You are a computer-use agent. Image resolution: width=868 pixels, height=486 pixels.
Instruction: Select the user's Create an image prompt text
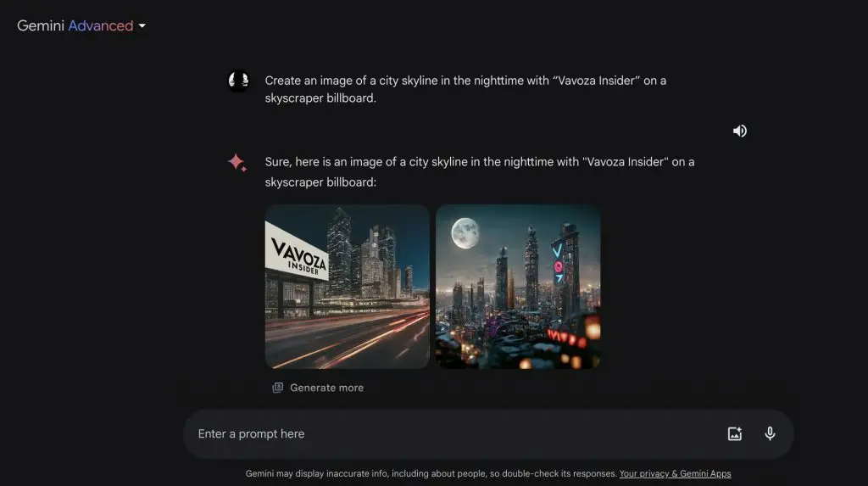point(465,89)
